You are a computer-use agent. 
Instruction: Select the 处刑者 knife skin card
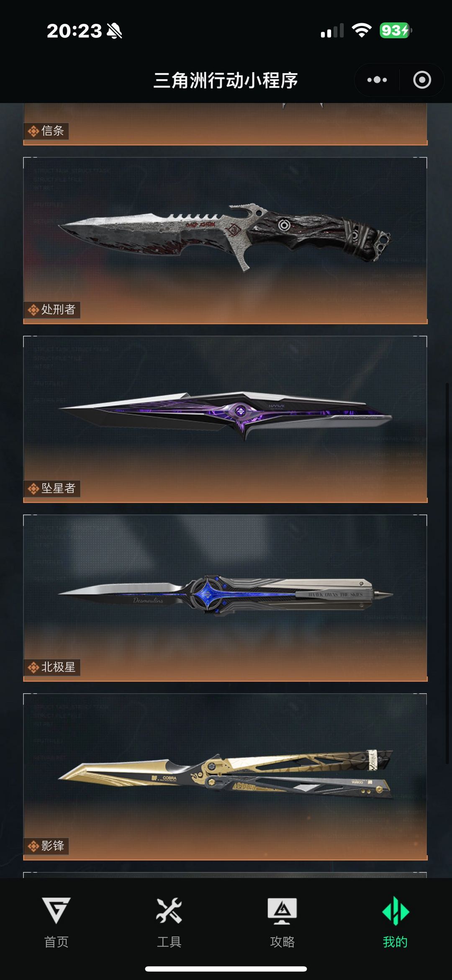225,240
